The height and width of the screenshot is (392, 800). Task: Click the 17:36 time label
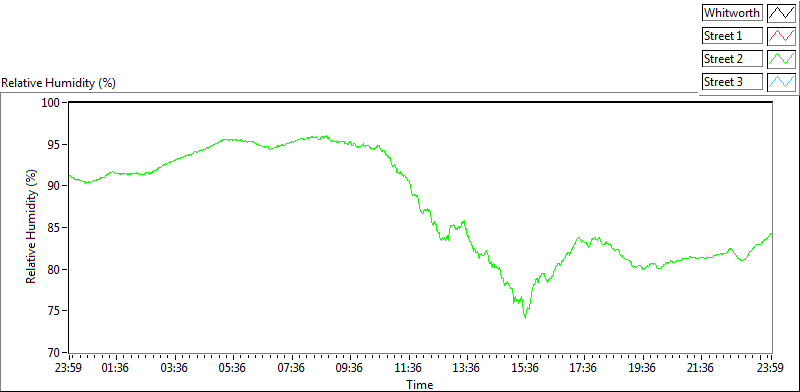pyautogui.click(x=584, y=368)
